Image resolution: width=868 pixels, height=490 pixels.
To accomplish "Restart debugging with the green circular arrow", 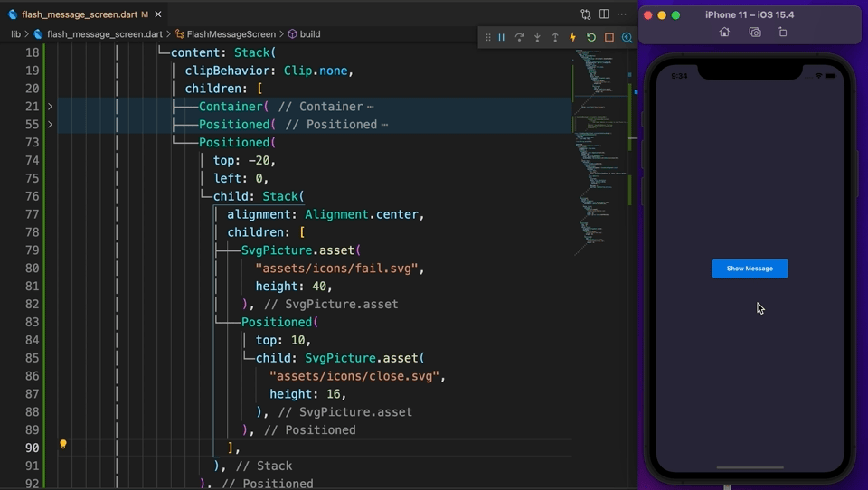I will 591,38.
